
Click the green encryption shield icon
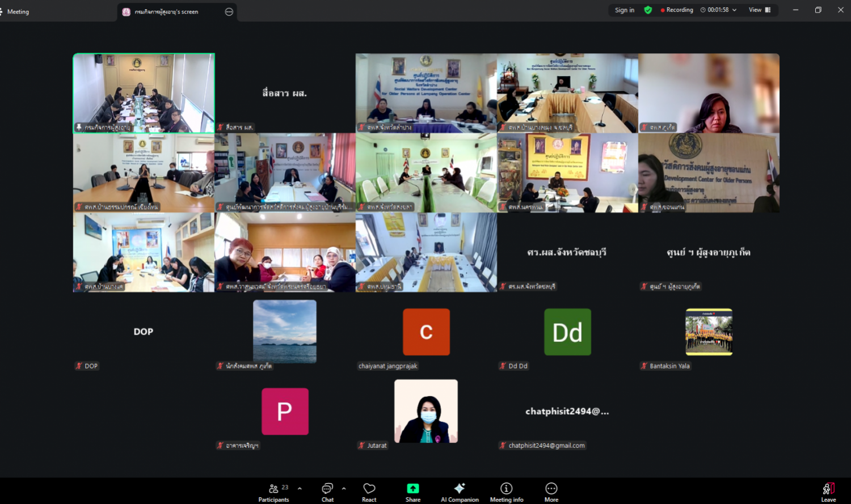(648, 10)
